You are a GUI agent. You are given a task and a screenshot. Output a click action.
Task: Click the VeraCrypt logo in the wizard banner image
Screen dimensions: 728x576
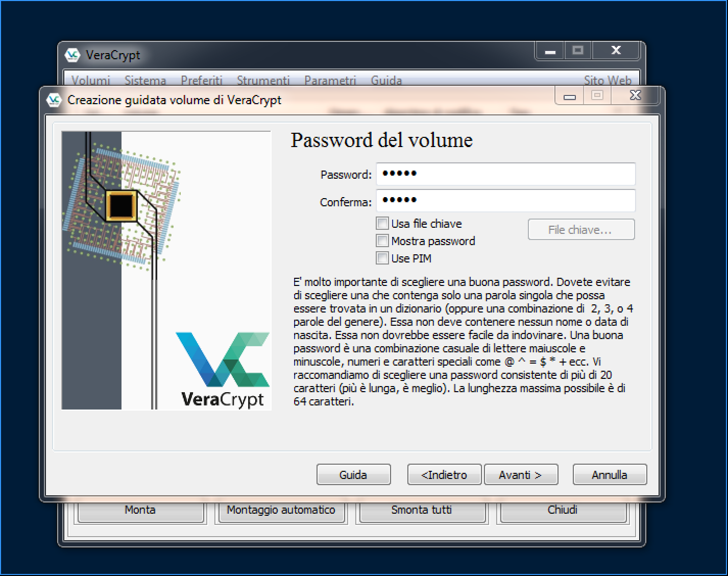pyautogui.click(x=223, y=370)
